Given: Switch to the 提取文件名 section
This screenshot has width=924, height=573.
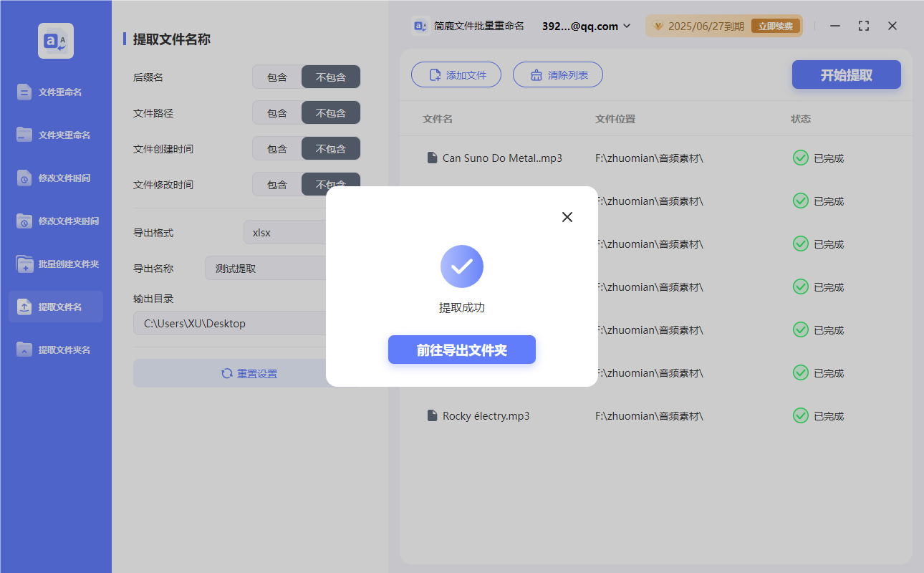Looking at the screenshot, I should pyautogui.click(x=55, y=306).
